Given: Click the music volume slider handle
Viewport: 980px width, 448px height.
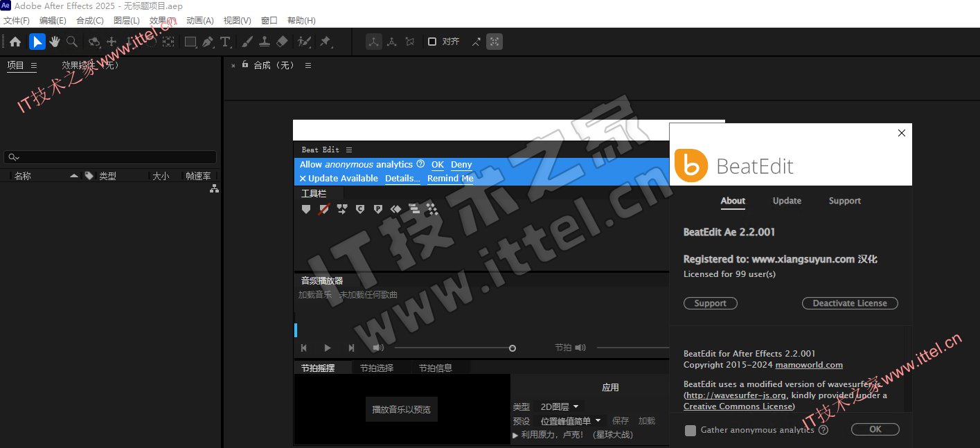Looking at the screenshot, I should (513, 348).
